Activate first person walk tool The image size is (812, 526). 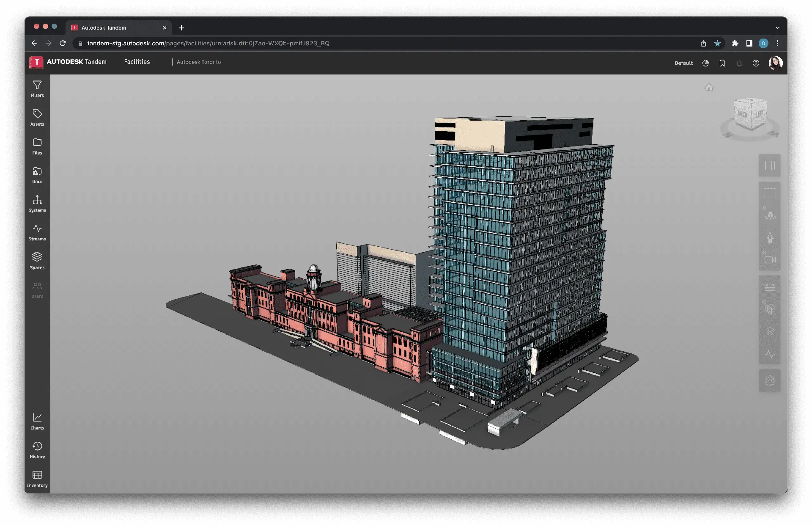point(770,237)
